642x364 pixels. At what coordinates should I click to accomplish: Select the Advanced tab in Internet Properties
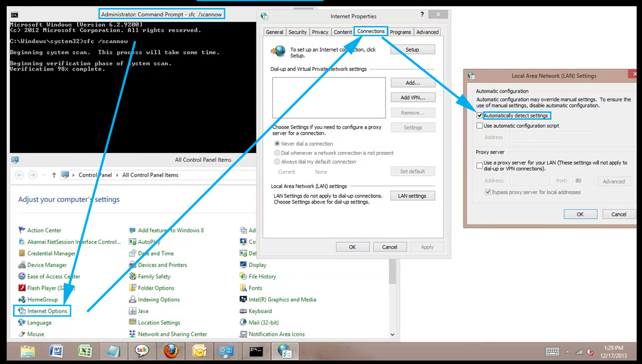(x=427, y=32)
